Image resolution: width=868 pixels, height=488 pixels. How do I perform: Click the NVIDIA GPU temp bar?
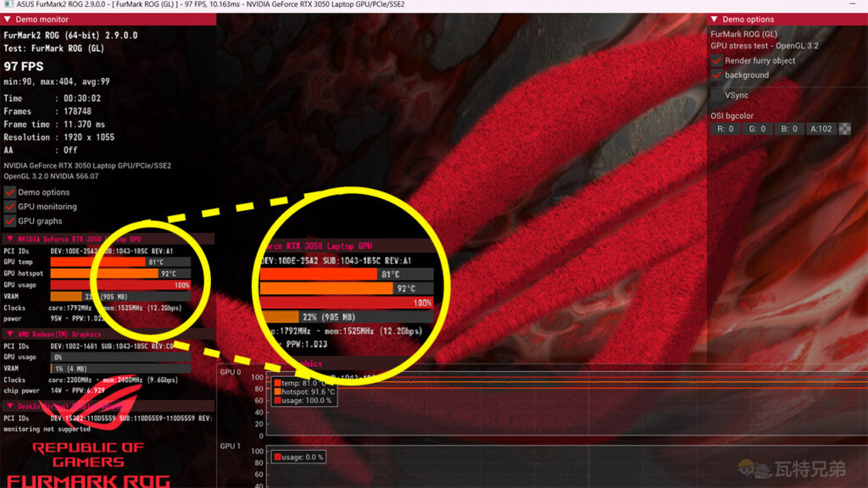pos(120,263)
